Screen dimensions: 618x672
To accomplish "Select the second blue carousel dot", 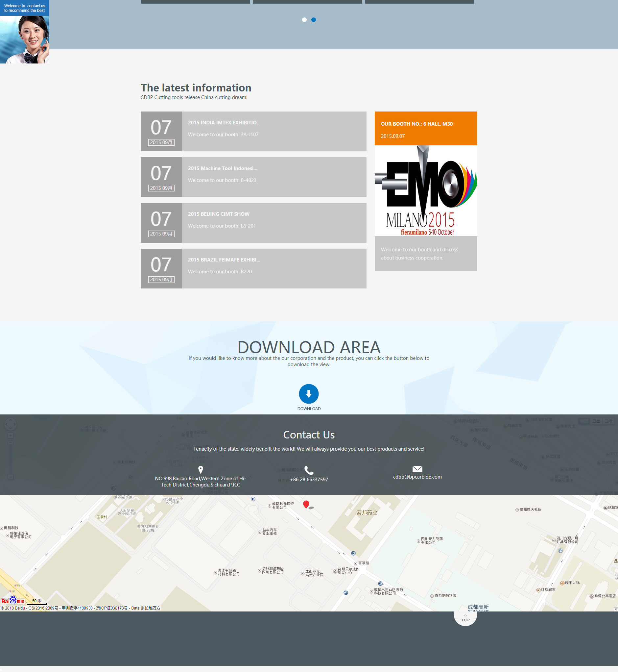I will coord(314,20).
